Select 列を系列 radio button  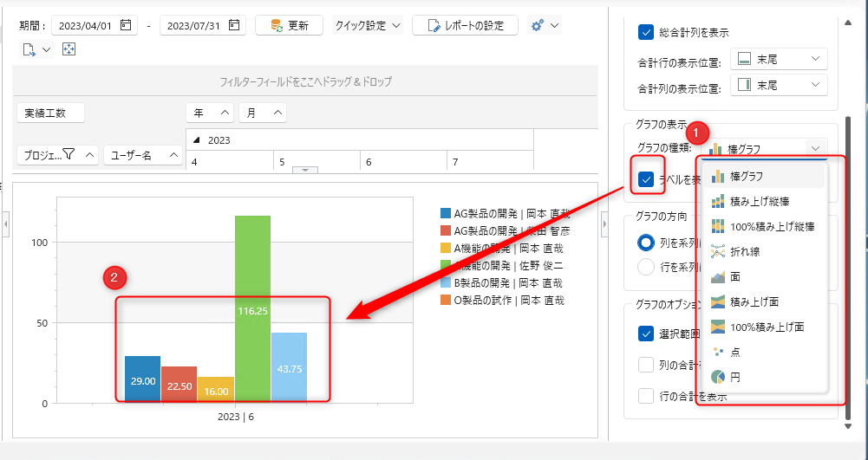tap(646, 242)
